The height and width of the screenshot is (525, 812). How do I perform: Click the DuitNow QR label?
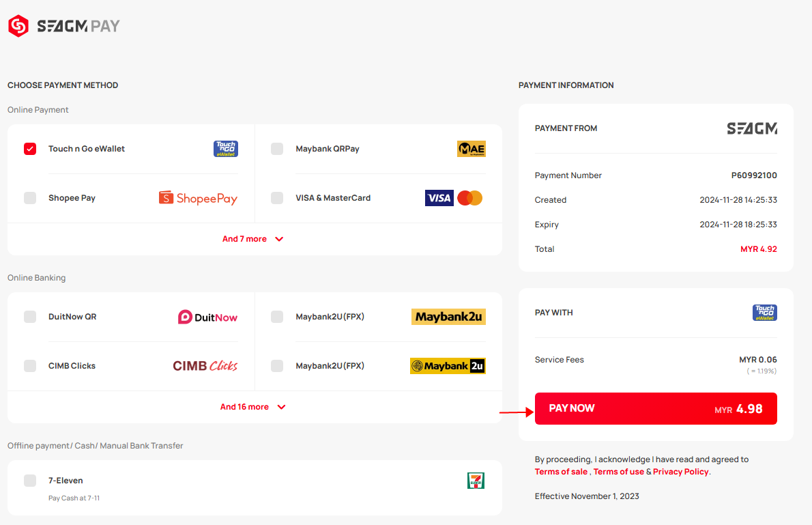tap(72, 317)
